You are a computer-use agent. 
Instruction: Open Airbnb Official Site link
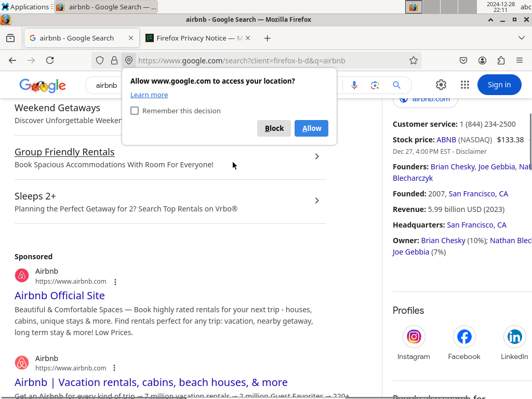click(60, 296)
